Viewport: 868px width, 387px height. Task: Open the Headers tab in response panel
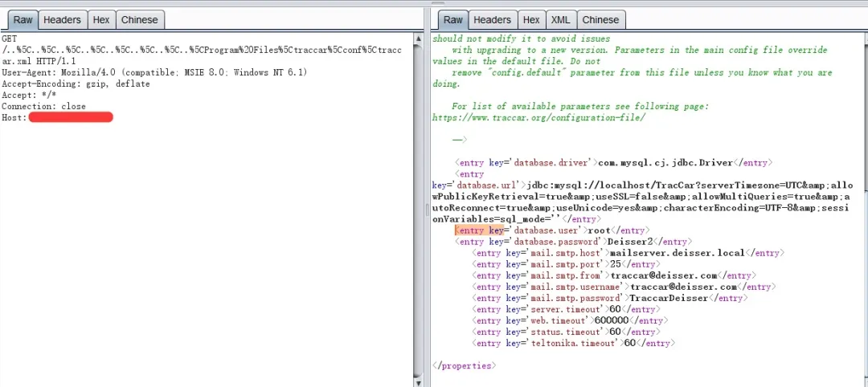[x=492, y=20]
